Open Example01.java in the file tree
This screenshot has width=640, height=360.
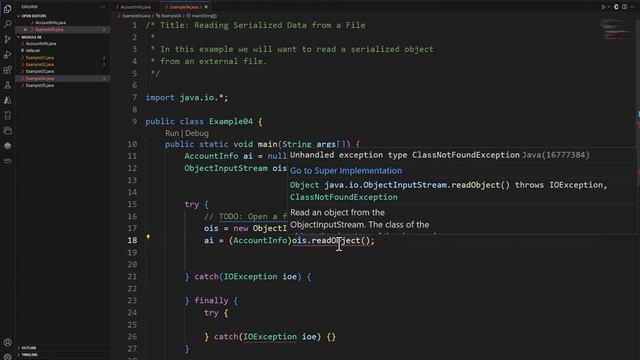coord(40,58)
